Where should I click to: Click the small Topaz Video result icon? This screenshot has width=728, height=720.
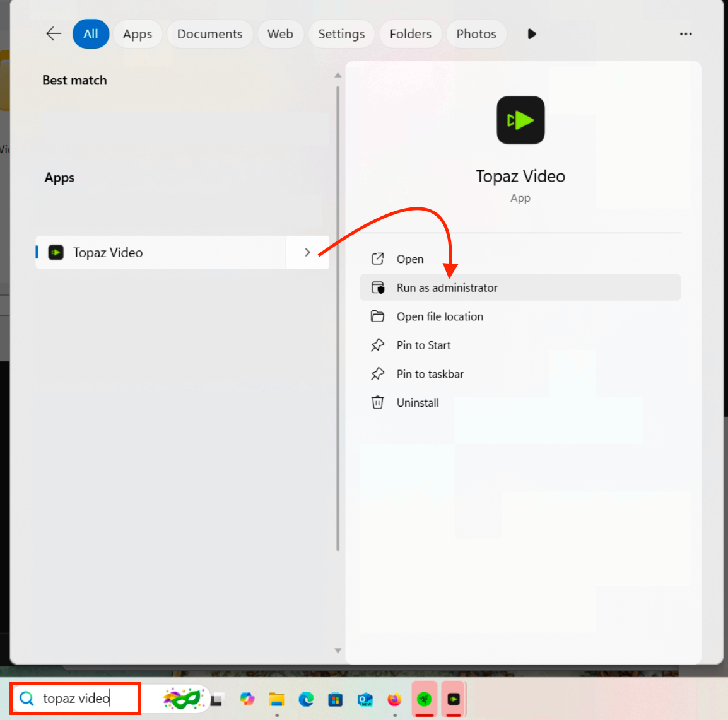[x=56, y=252]
